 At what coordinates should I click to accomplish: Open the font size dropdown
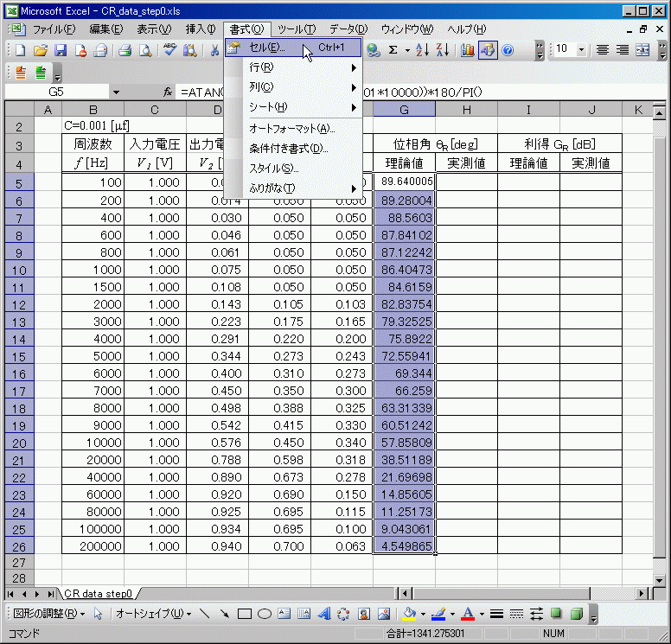[580, 50]
